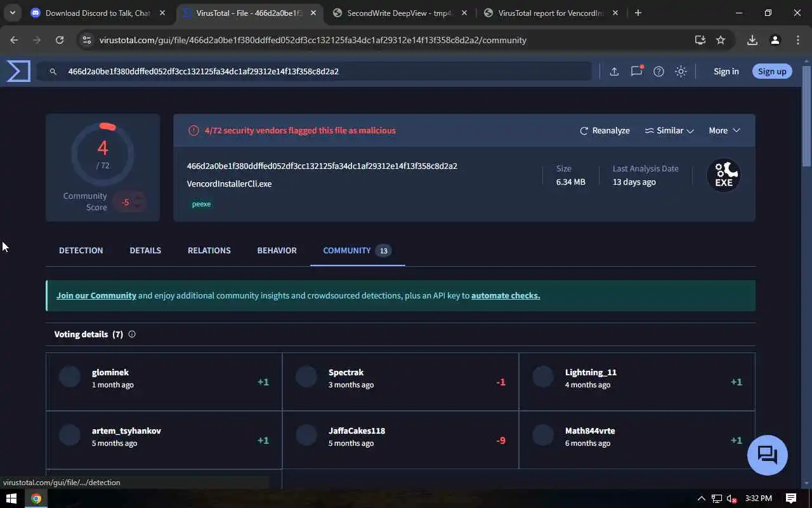Screen dimensions: 812x508
Task: Open the notifications chat icon with red dot
Action: click(636, 71)
